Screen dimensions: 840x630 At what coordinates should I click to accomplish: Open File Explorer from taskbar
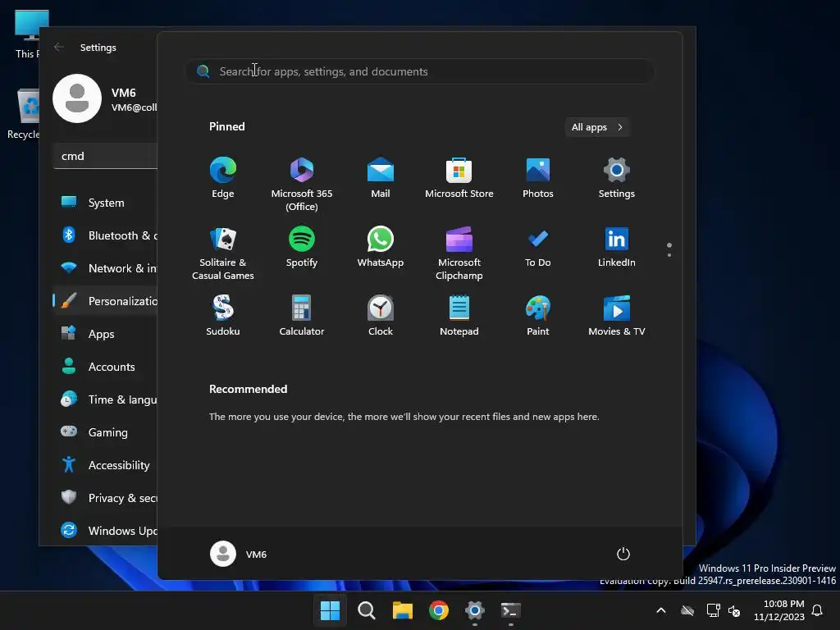click(402, 610)
